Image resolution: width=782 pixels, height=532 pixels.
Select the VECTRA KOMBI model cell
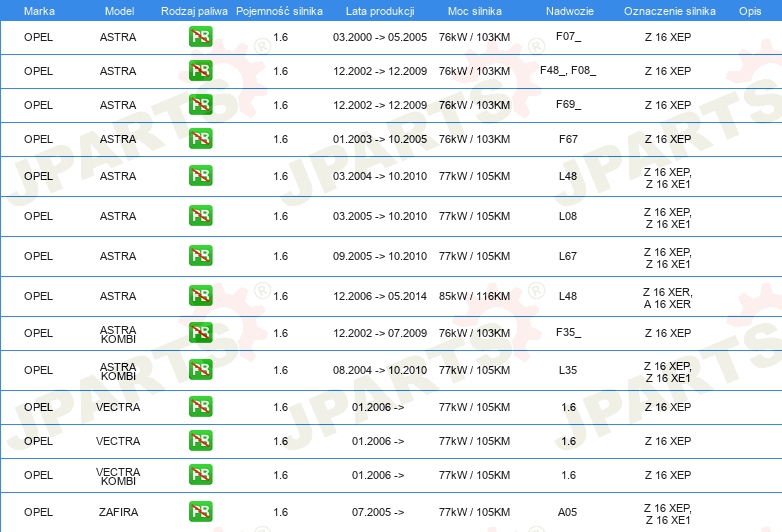coord(118,476)
